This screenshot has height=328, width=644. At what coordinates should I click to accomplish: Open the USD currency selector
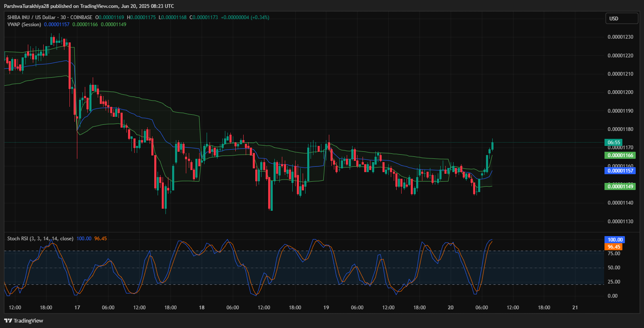[x=621, y=18]
